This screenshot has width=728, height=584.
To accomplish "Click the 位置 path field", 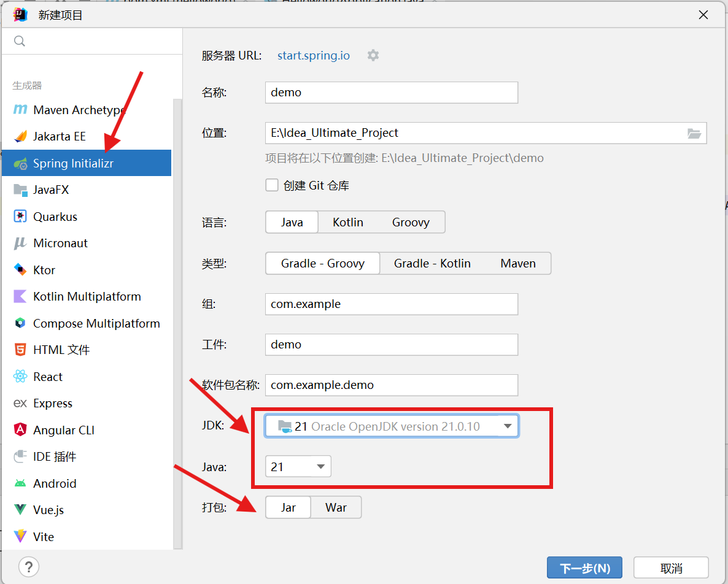I will coord(486,133).
